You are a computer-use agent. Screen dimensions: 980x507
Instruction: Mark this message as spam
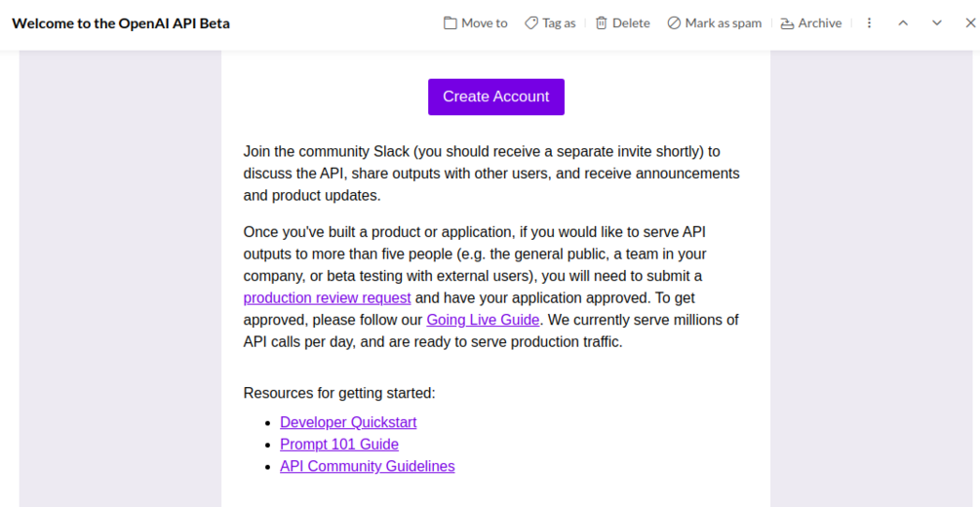[x=715, y=23]
